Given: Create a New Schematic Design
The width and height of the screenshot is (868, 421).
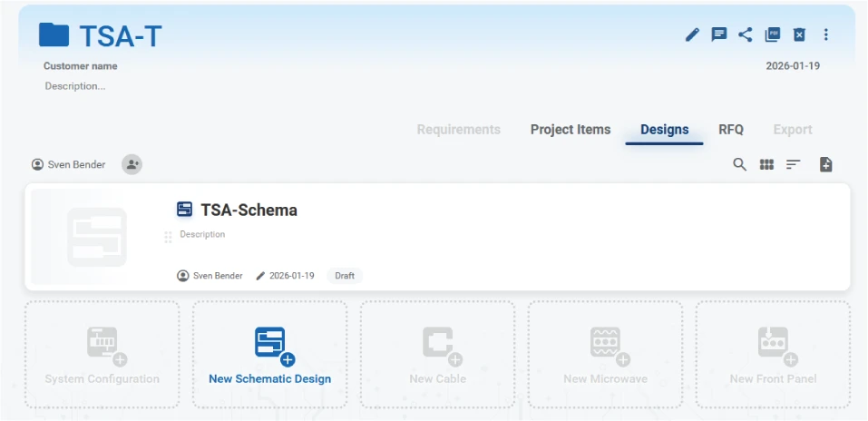Looking at the screenshot, I should point(269,355).
